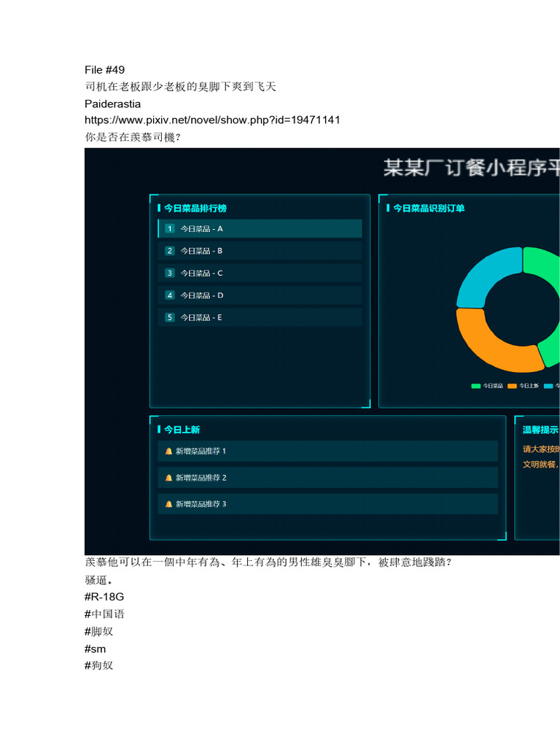Click the bell icon beside 新增菜品推荐 3
The image size is (560, 747).
pyautogui.click(x=168, y=504)
